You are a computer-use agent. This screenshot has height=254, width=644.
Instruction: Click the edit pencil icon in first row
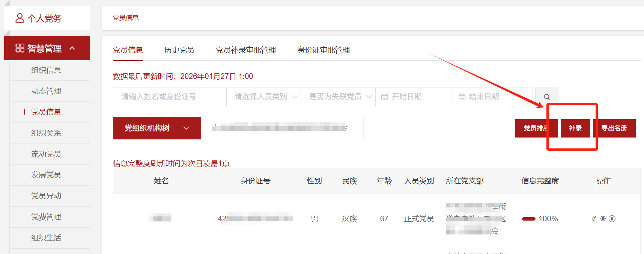pos(594,219)
